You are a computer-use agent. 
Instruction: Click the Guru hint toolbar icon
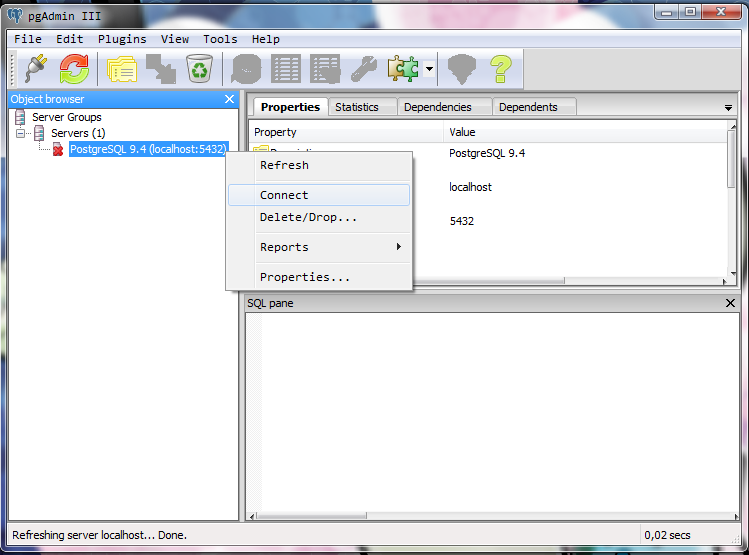[461, 69]
